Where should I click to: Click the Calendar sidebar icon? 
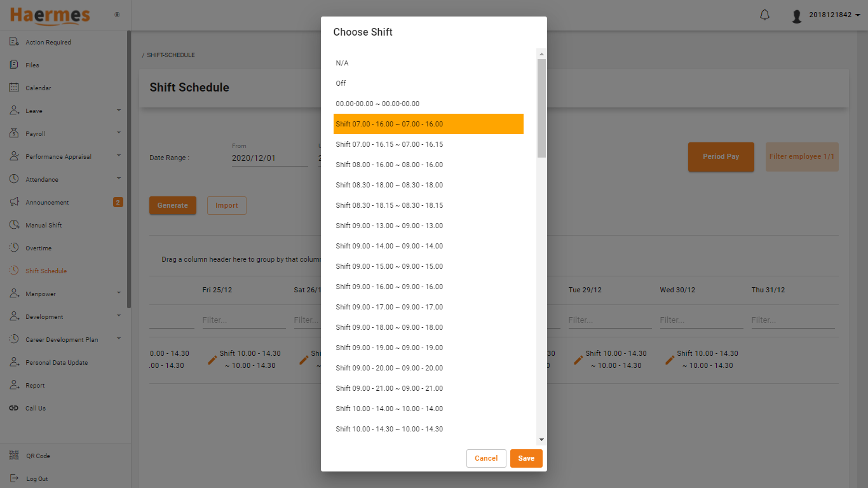tap(14, 88)
